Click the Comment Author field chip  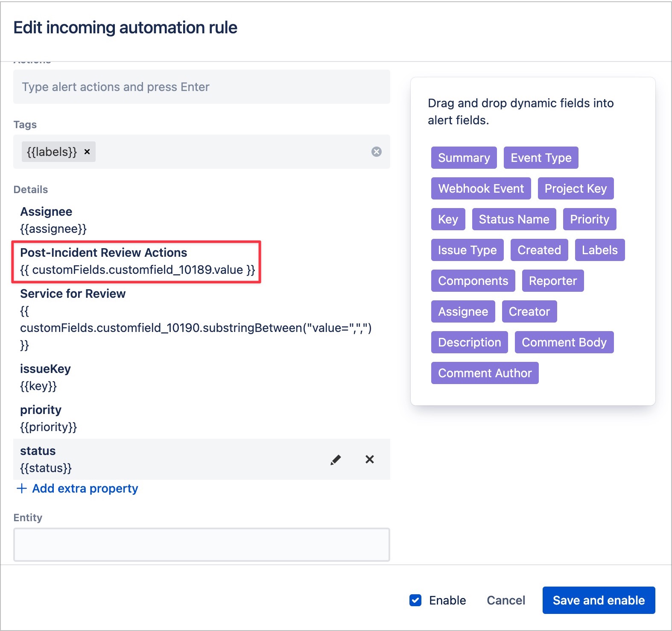click(485, 373)
